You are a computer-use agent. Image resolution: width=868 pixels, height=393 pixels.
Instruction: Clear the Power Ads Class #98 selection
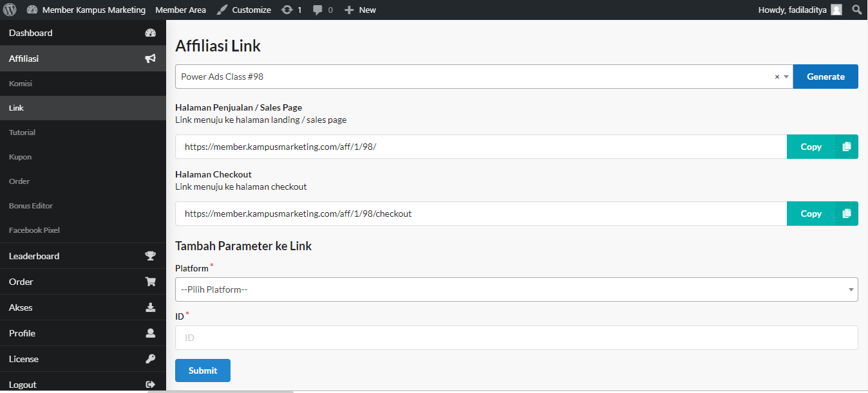(777, 77)
